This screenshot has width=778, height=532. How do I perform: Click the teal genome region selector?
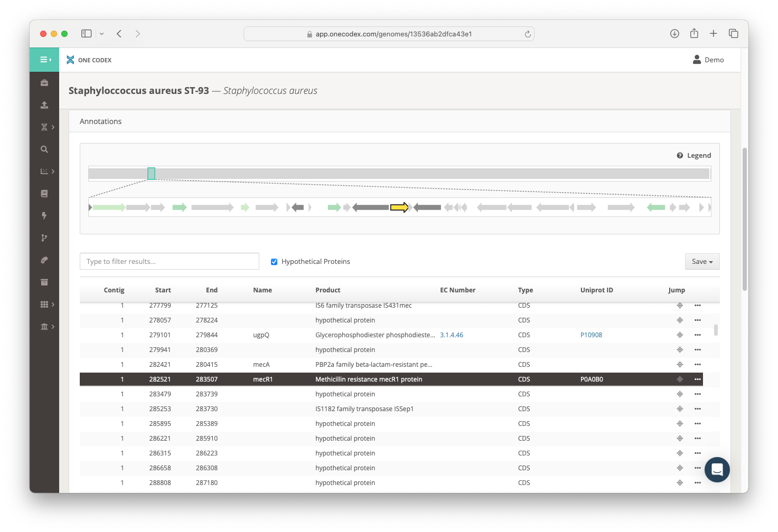(151, 174)
